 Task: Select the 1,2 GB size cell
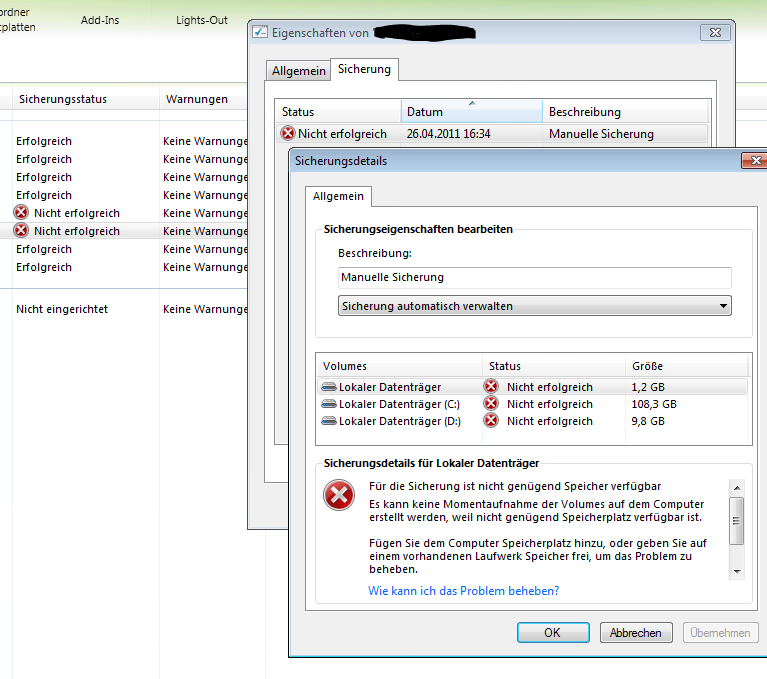pos(648,387)
